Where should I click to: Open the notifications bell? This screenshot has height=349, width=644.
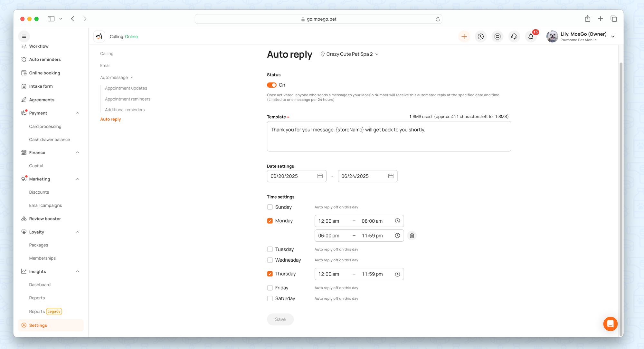pos(531,37)
